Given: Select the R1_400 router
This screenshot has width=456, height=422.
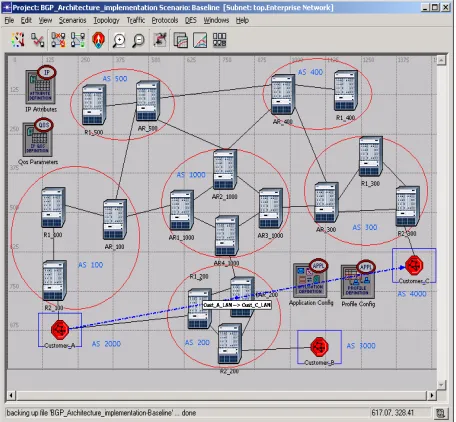Looking at the screenshot, I should pos(346,90).
